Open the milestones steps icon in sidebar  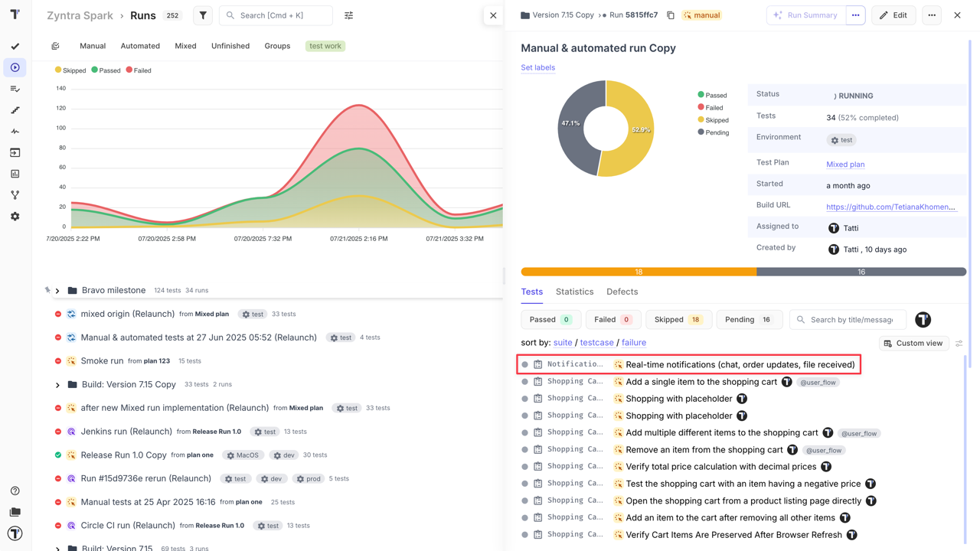tap(15, 109)
